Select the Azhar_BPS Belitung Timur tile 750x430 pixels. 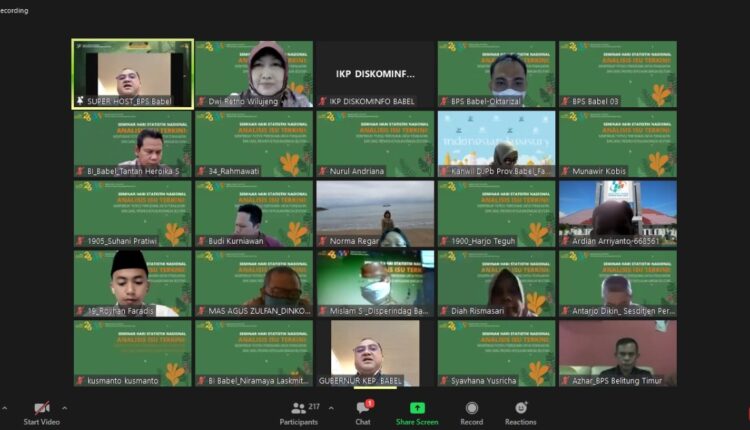[617, 352]
